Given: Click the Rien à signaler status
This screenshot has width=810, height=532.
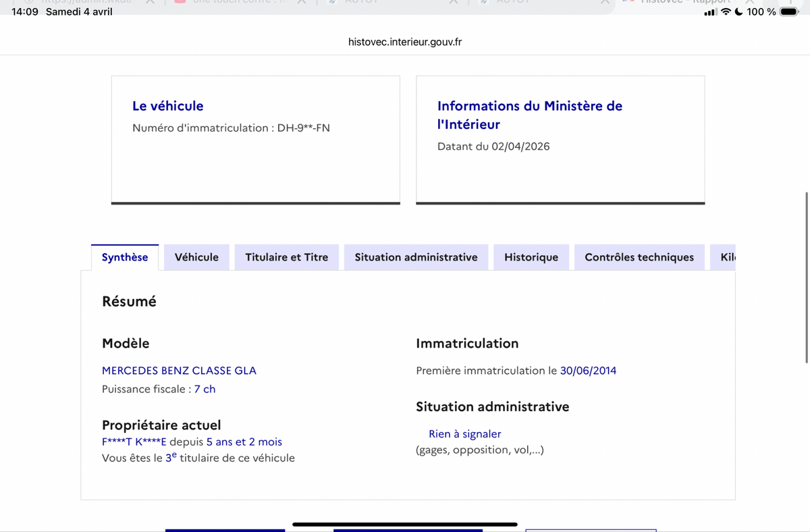Looking at the screenshot, I should coord(465,434).
